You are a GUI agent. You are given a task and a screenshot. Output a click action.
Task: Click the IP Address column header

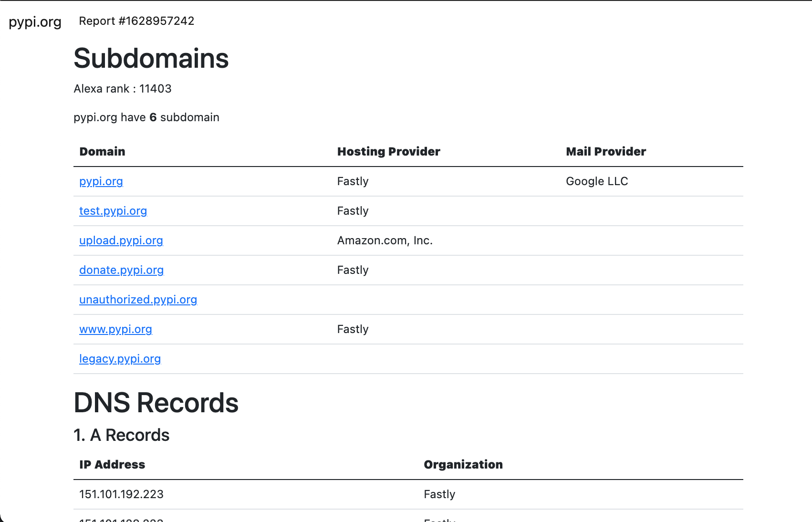[x=112, y=465]
